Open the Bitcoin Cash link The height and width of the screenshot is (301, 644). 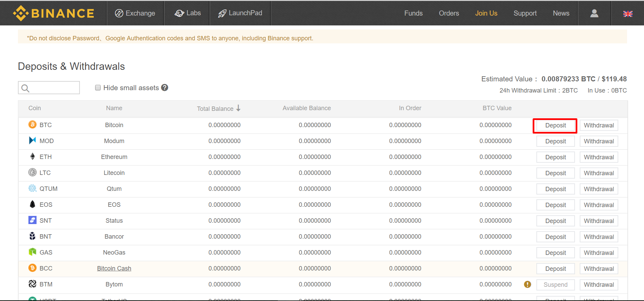click(x=114, y=268)
